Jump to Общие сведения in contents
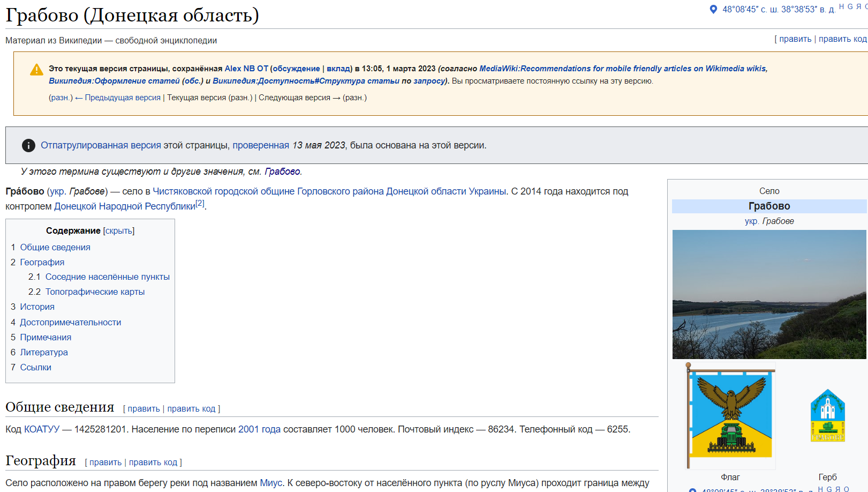Viewport: 868px width, 492px height. click(x=55, y=247)
